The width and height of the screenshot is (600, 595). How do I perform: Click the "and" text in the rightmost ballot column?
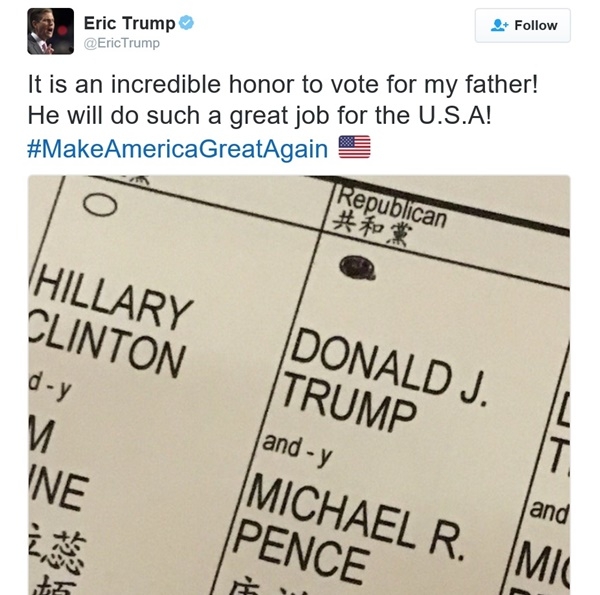pyautogui.click(x=549, y=515)
